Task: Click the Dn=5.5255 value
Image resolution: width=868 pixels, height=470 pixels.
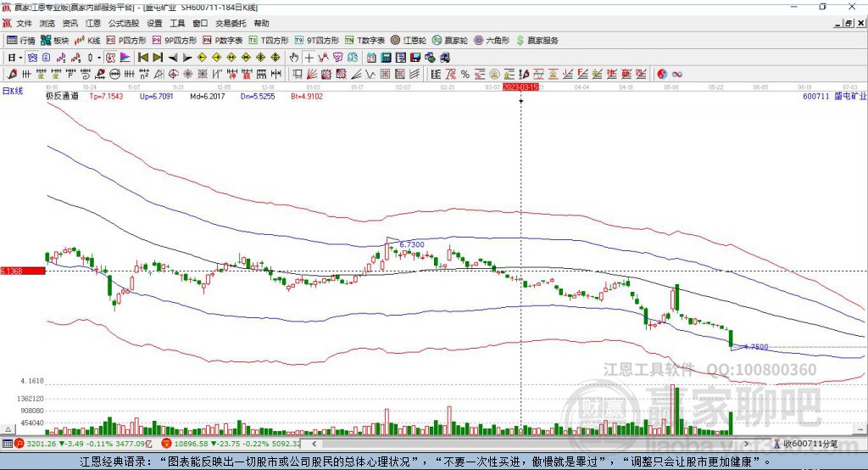Action: coord(258,97)
